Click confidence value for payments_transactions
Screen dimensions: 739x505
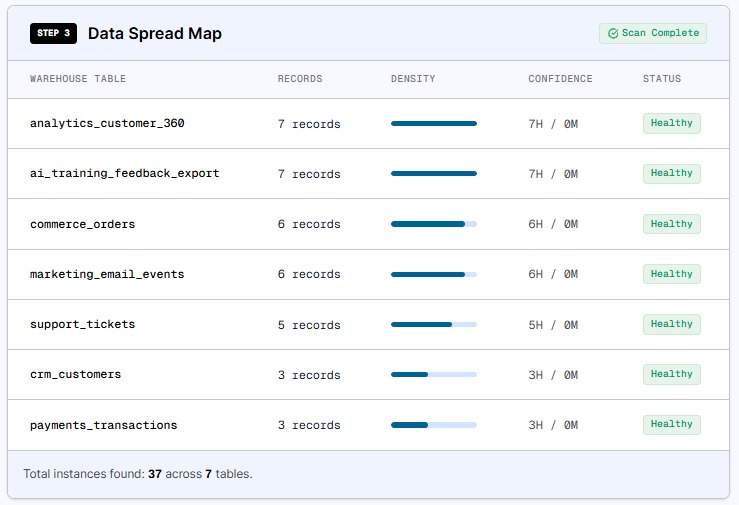[x=553, y=425]
